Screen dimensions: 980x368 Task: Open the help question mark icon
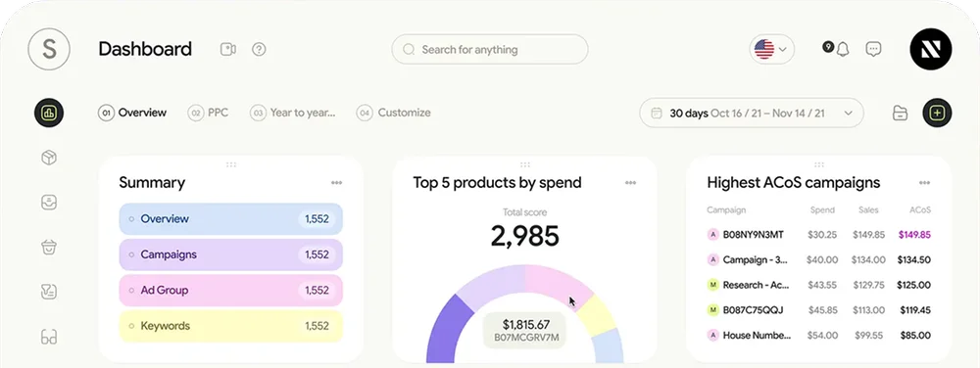259,49
